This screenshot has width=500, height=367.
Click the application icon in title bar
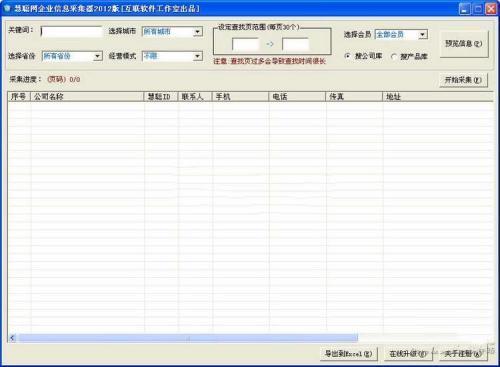(x=7, y=8)
